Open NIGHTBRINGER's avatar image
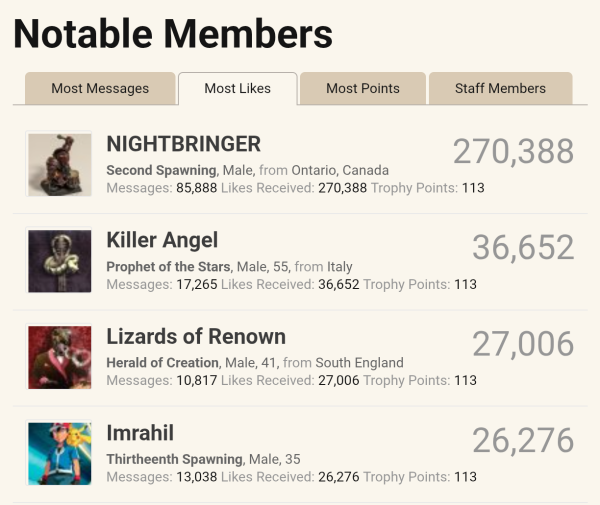Image resolution: width=600 pixels, height=505 pixels. click(60, 164)
